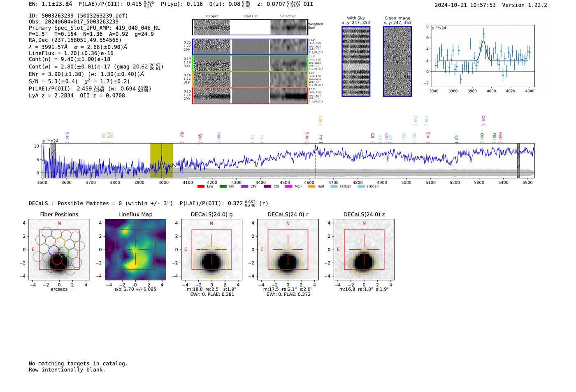Click the dashed vertical line near 4625

[x=316, y=160]
